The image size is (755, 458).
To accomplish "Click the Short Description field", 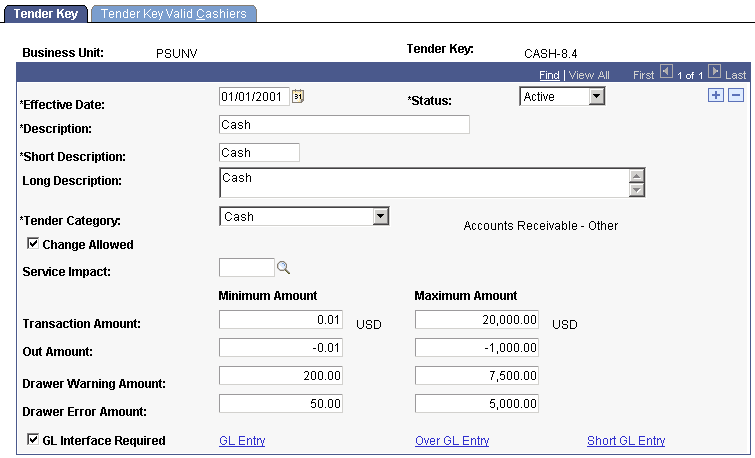I will (x=259, y=152).
